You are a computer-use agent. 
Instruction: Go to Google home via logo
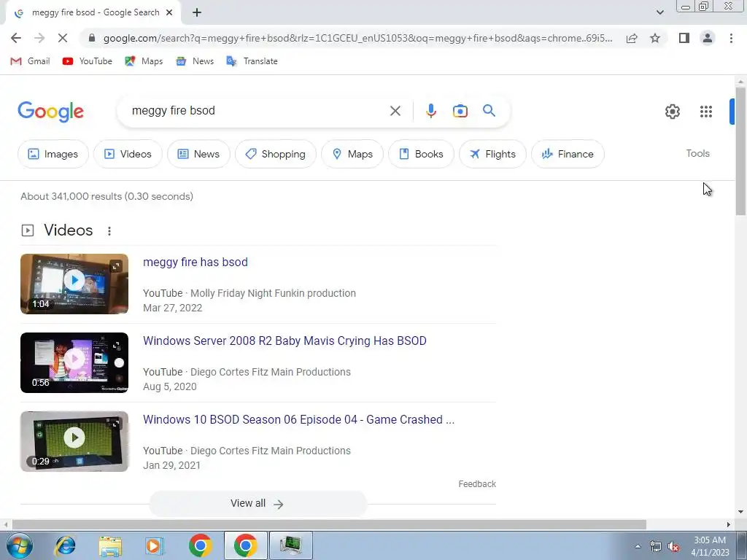(50, 112)
